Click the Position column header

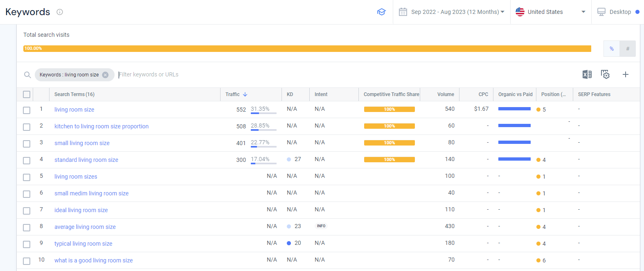coord(553,94)
